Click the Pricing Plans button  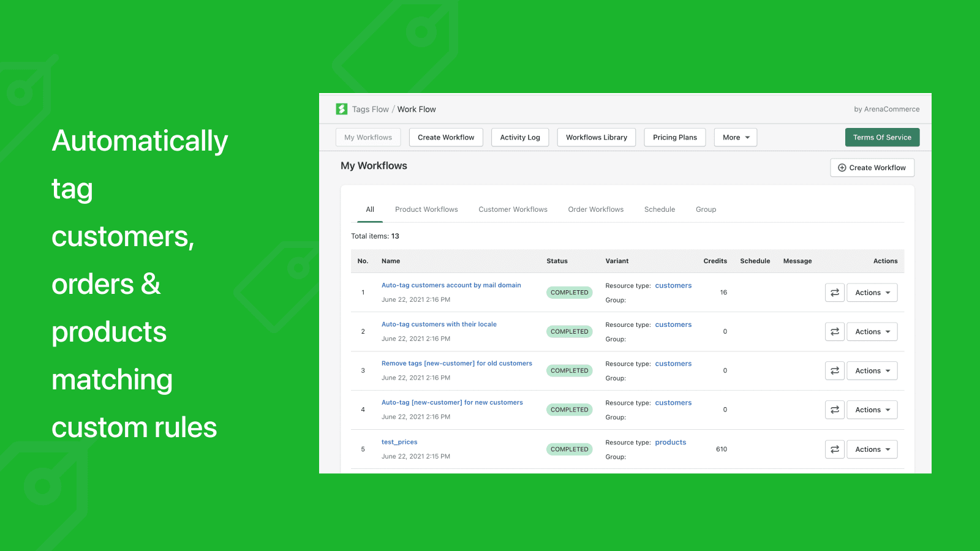tap(674, 137)
